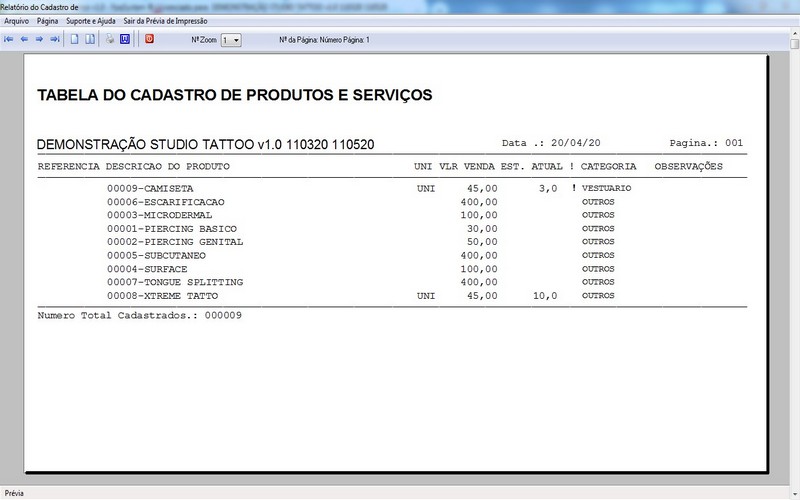This screenshot has height=500, width=800.
Task: Click the Nº da Página: Número Página: 1 label
Action: pos(324,40)
